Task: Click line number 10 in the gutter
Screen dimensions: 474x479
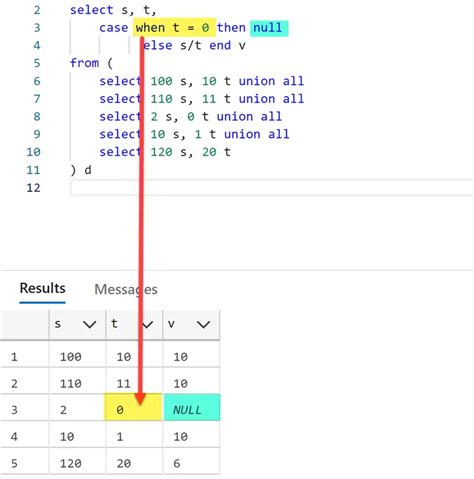Action: pos(33,152)
